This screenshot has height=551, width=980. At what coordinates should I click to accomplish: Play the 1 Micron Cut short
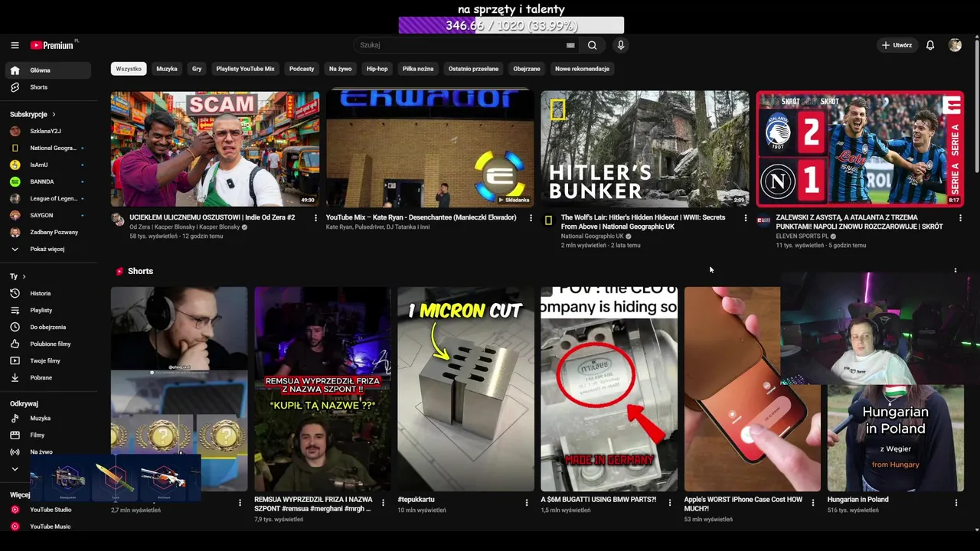(465, 389)
